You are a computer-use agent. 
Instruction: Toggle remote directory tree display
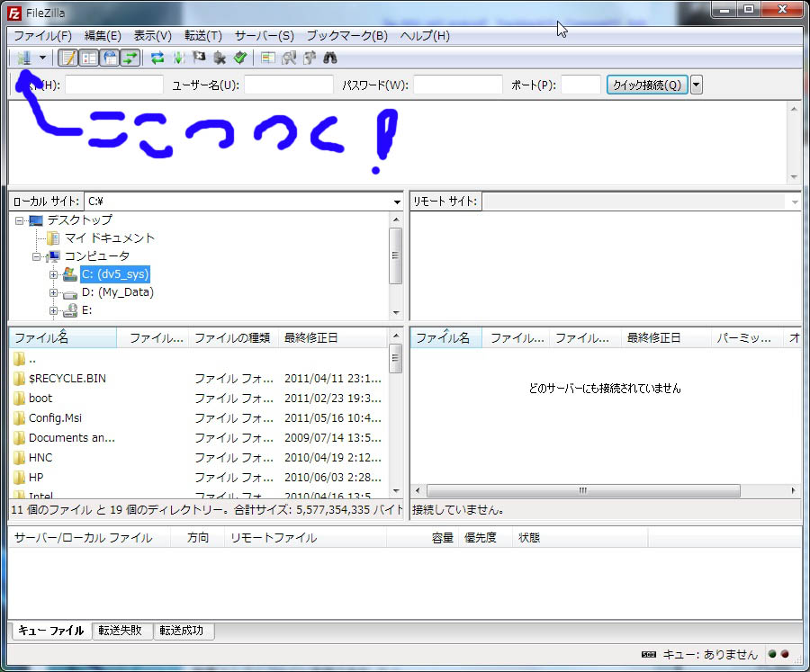click(110, 58)
